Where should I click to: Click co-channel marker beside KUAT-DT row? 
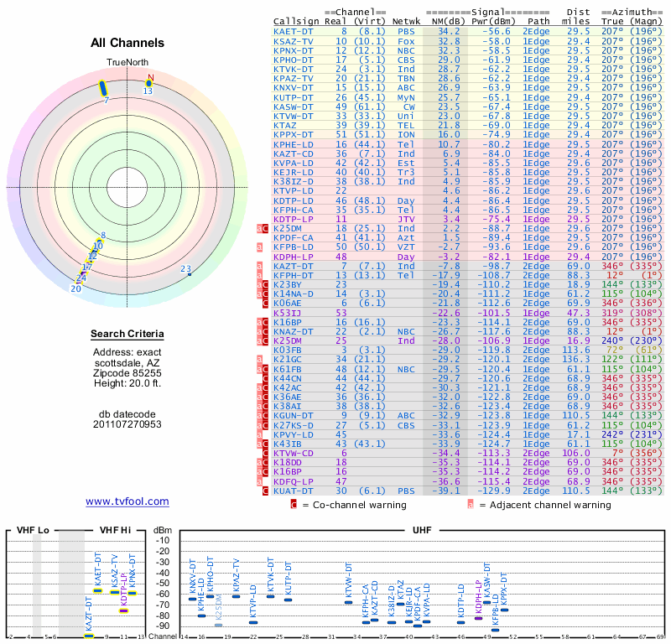265,491
